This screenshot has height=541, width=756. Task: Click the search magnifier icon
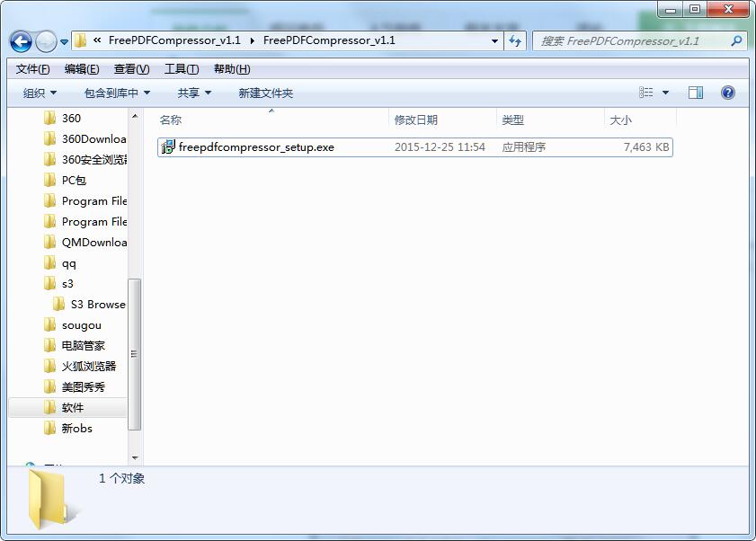point(736,41)
